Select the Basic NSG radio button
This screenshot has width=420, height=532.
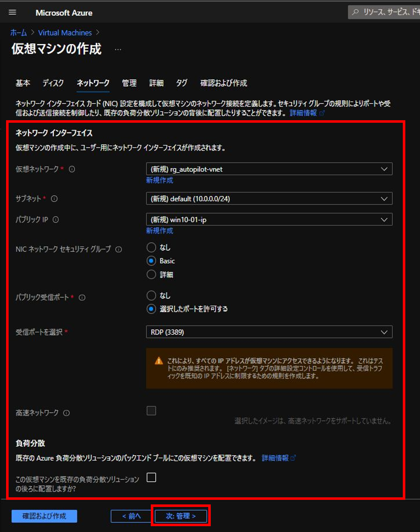point(151,261)
